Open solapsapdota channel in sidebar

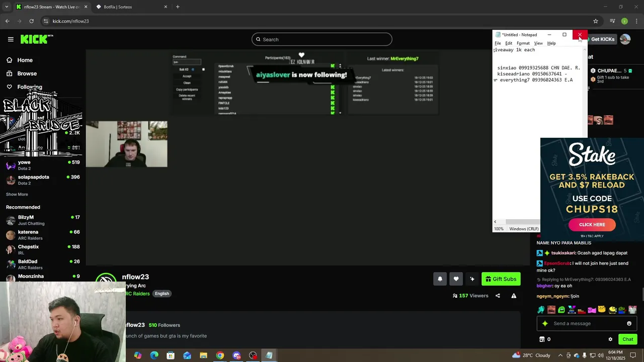pyautogui.click(x=43, y=180)
